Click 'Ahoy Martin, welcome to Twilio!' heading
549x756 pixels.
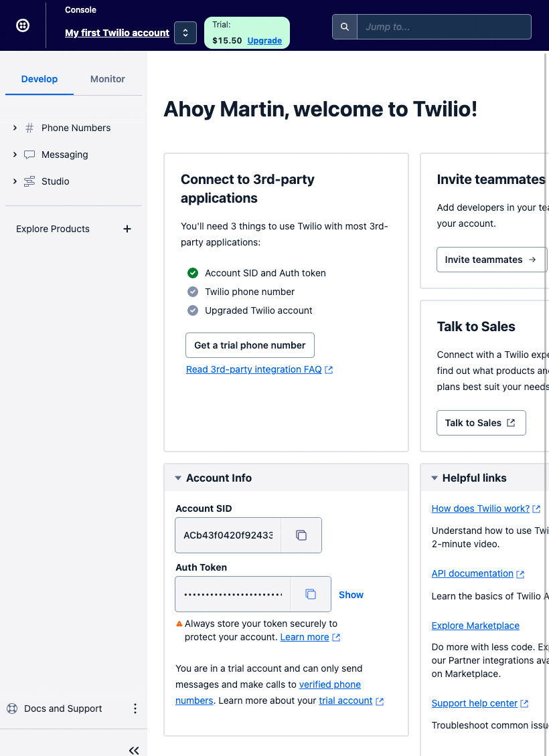320,109
